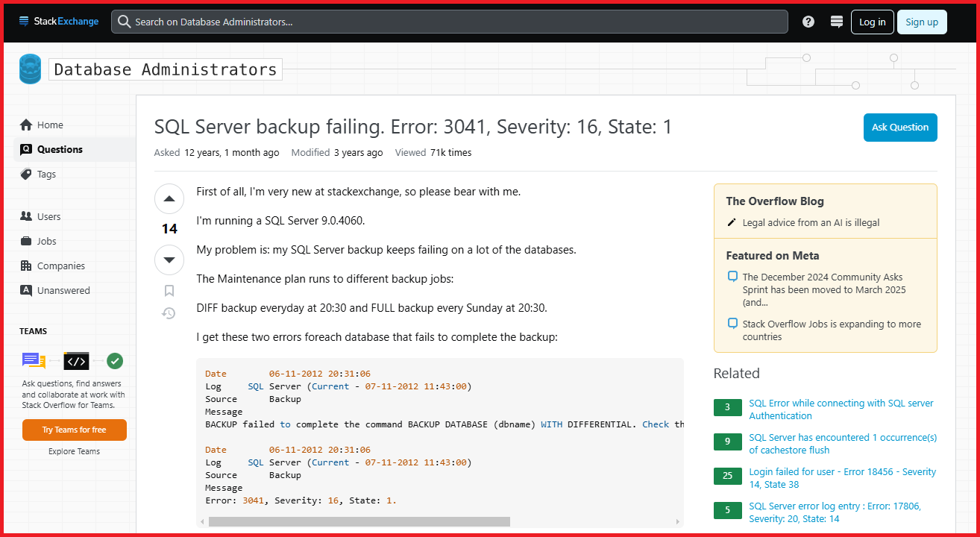Image resolution: width=980 pixels, height=537 pixels.
Task: Click the Home house icon in sidebar
Action: [x=26, y=125]
